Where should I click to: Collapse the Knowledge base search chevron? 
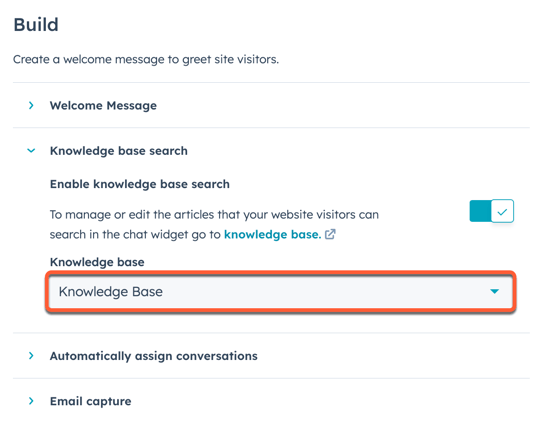coord(31,151)
